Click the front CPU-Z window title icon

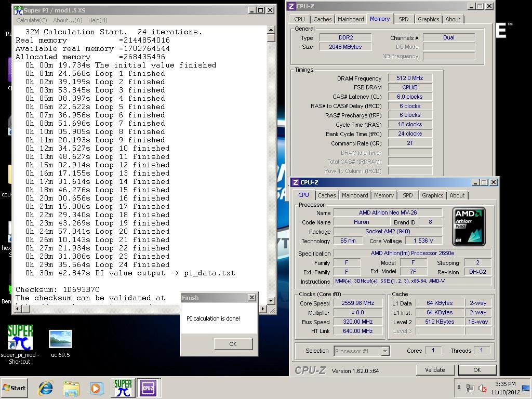[x=296, y=182]
